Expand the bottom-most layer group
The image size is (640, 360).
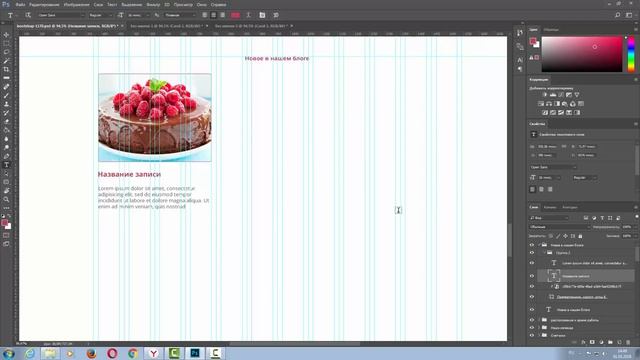click(x=539, y=335)
